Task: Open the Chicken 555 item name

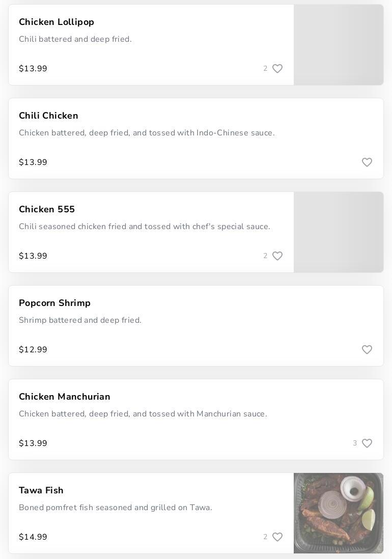Action: [x=47, y=209]
